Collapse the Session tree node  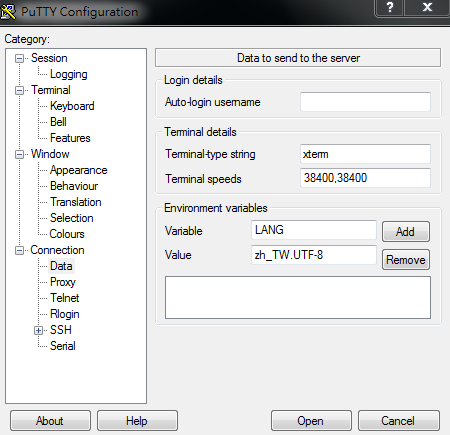coord(20,59)
